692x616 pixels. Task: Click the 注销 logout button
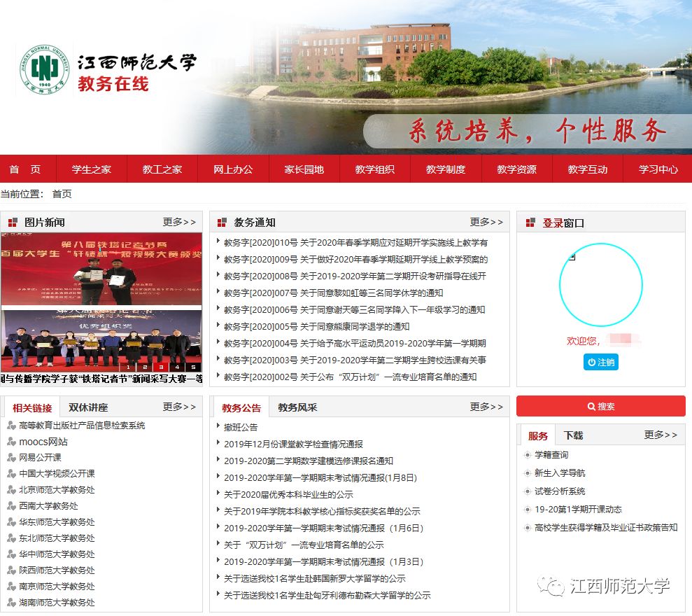[x=600, y=362]
